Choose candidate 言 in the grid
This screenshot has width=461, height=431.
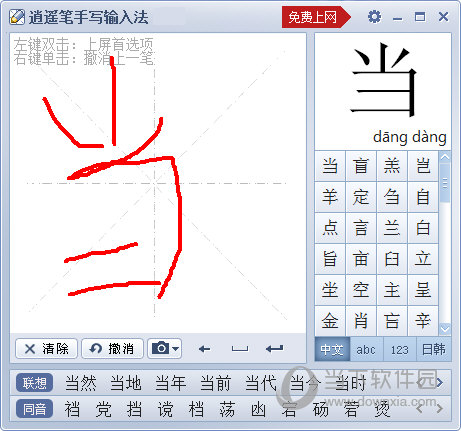point(361,228)
